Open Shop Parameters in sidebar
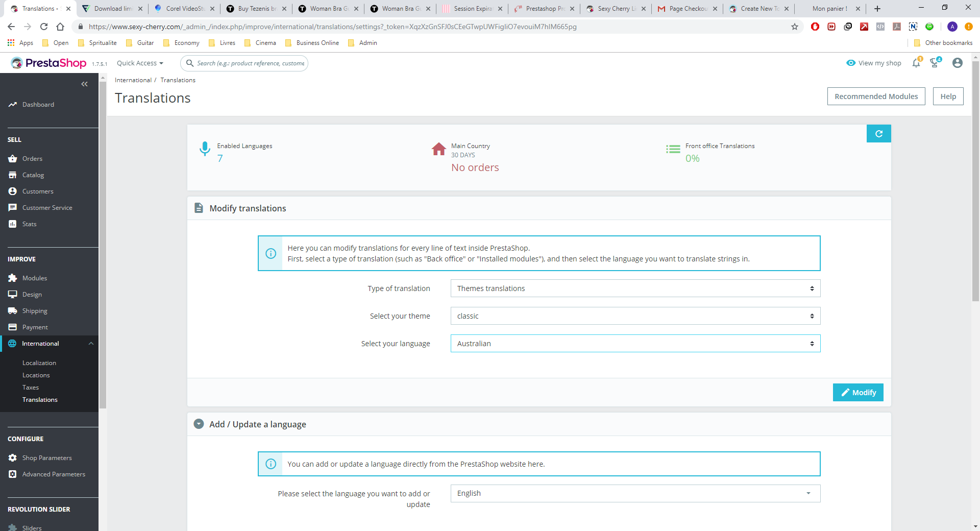This screenshot has width=980, height=531. (x=47, y=458)
